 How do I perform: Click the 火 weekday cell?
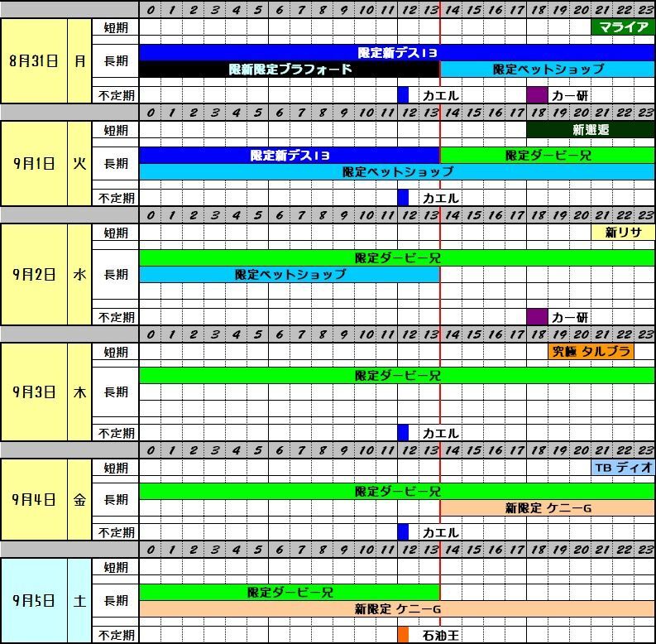(79, 164)
